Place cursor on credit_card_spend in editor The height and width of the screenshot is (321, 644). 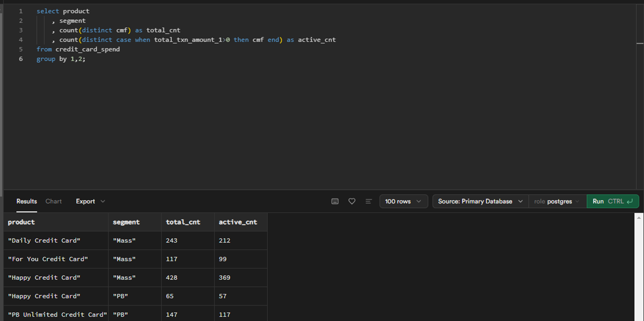coord(88,49)
